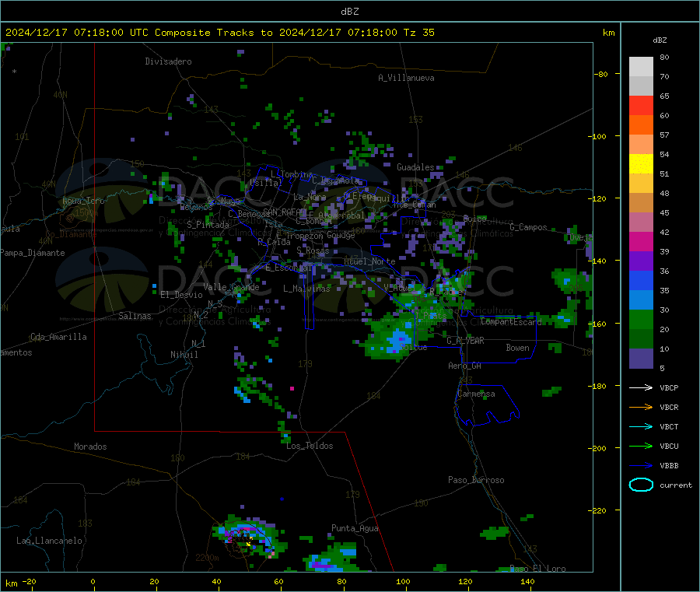The image size is (700, 592).
Task: Click the 'Punta_Agua' map label
Action: pyautogui.click(x=355, y=528)
